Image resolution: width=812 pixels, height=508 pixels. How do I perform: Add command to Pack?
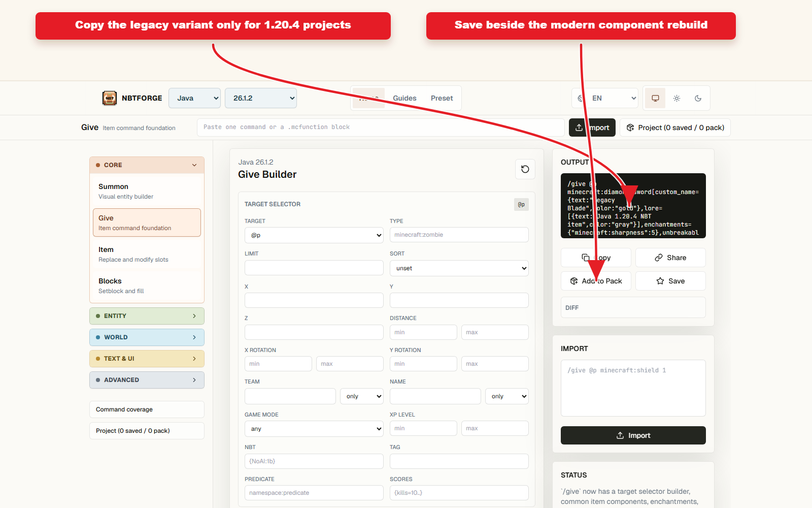(596, 281)
